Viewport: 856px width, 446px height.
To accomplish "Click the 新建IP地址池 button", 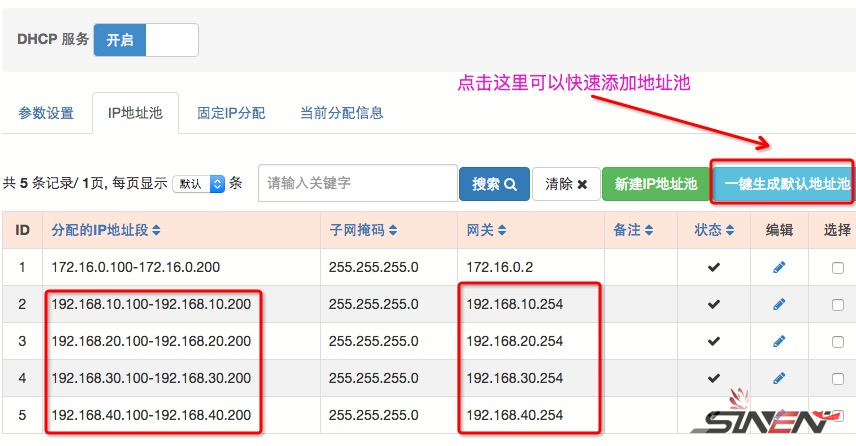I will [656, 184].
